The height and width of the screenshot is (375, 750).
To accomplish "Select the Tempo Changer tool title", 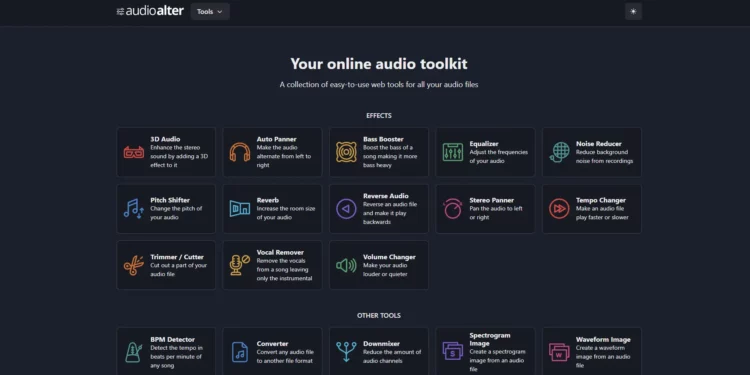I will 601,200.
